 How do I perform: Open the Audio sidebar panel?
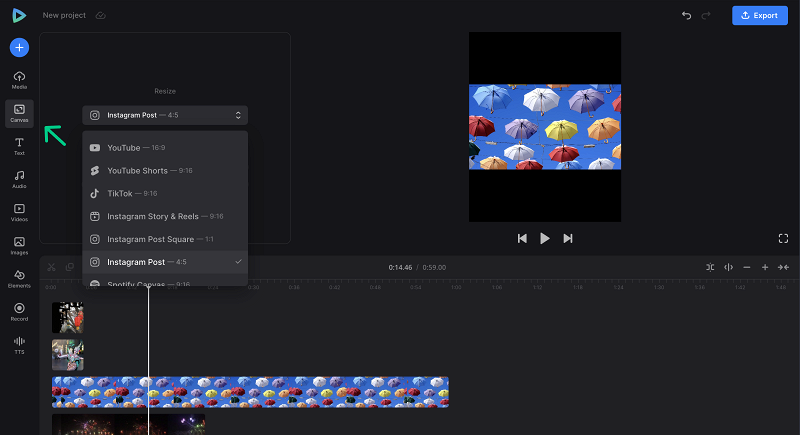19,180
